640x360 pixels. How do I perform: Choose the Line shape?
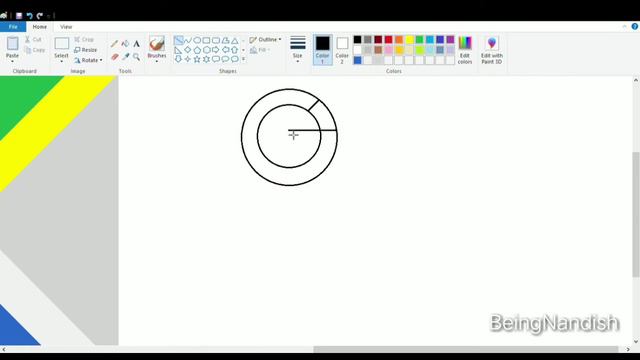(178, 40)
